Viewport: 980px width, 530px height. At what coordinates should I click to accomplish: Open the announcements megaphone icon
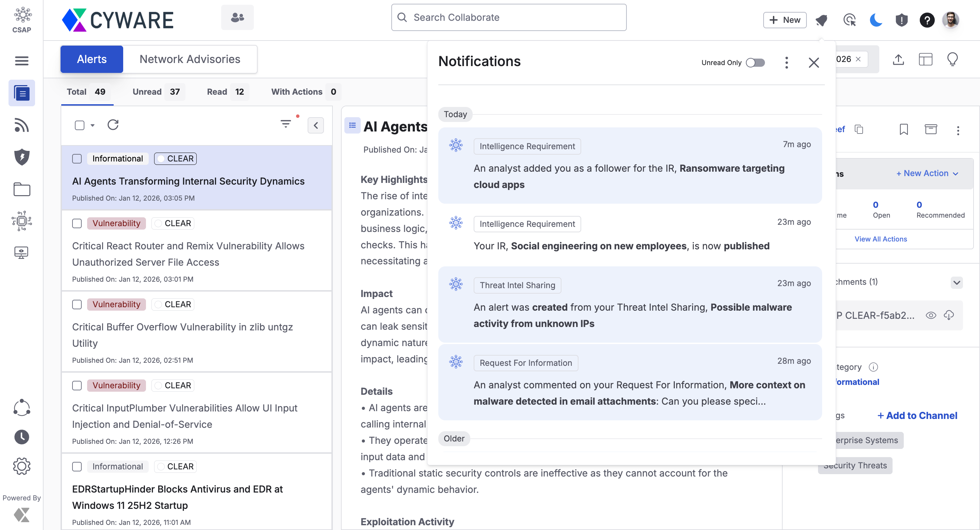822,20
